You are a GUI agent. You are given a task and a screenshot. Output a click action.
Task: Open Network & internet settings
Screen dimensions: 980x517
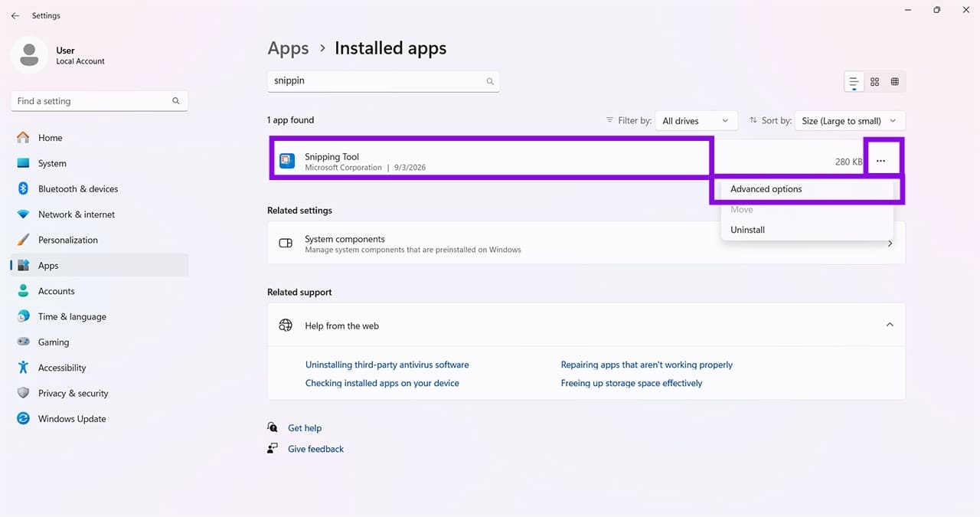pos(100,214)
